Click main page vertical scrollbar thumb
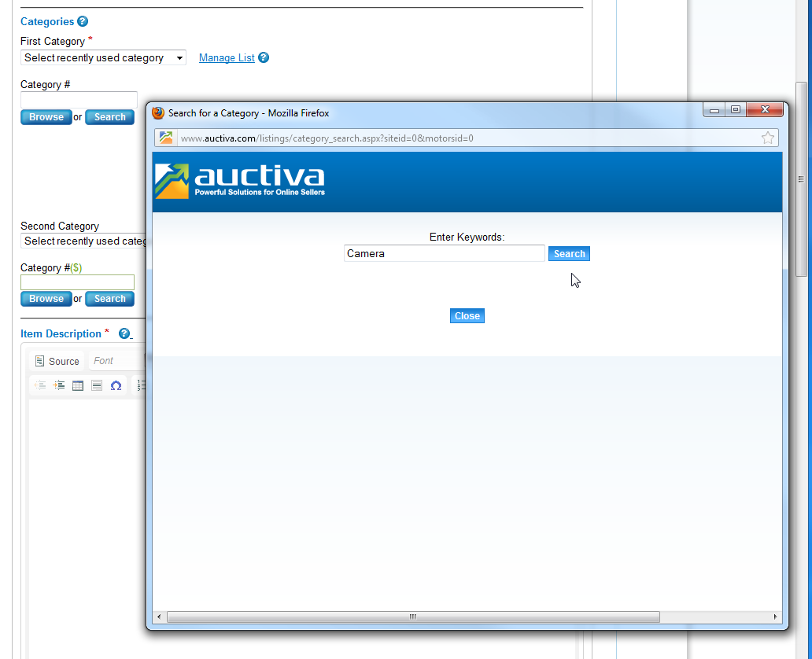Viewport: 812px width, 659px height. (801, 179)
